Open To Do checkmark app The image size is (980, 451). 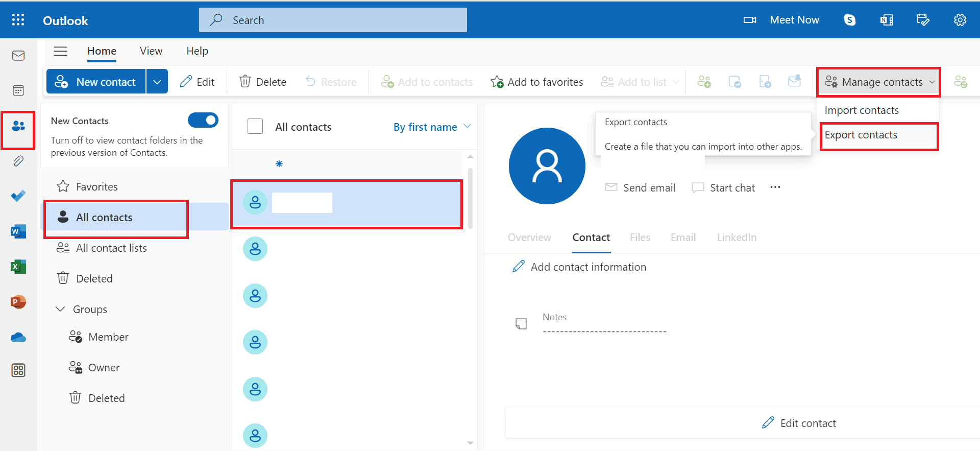tap(18, 196)
